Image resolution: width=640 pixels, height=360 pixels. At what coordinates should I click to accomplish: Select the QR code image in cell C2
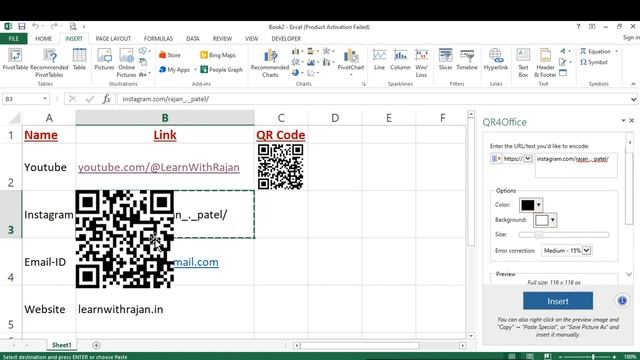pyautogui.click(x=280, y=167)
